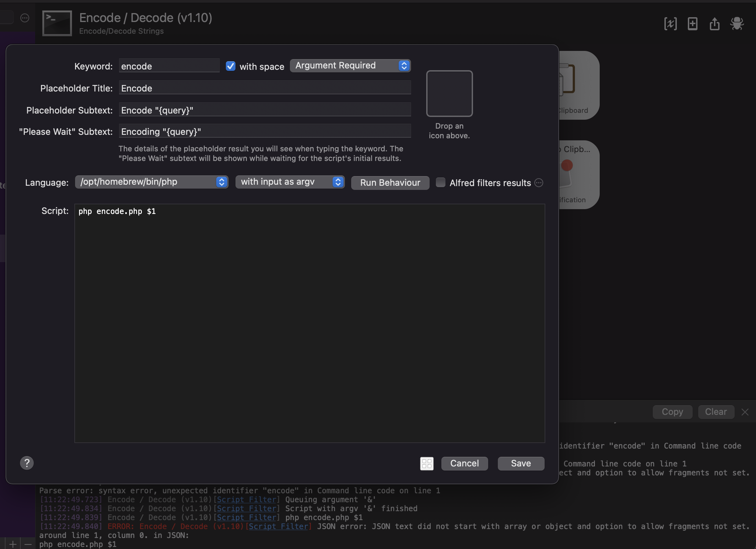Enable 'Alfred filters results' checkbox
The image size is (756, 549).
click(440, 182)
